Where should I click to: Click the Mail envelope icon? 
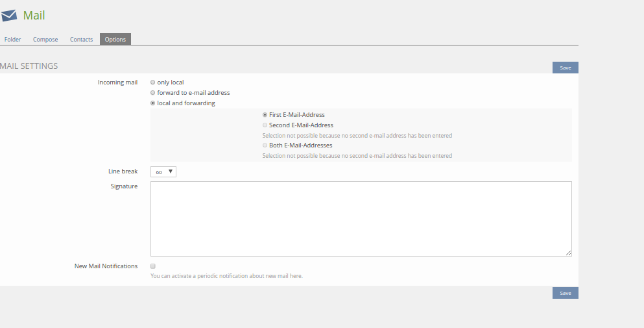[x=9, y=16]
